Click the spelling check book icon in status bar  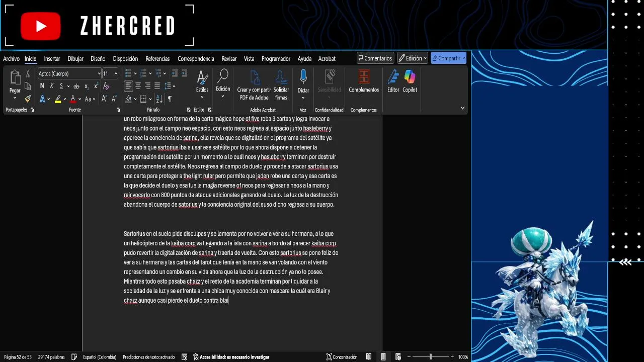[74, 357]
